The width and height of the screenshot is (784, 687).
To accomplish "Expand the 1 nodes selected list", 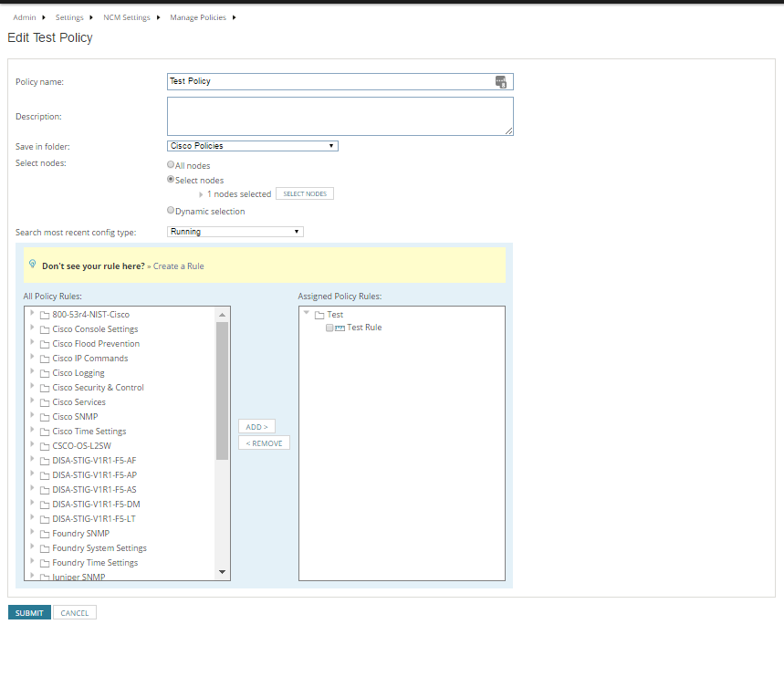I will point(201,194).
